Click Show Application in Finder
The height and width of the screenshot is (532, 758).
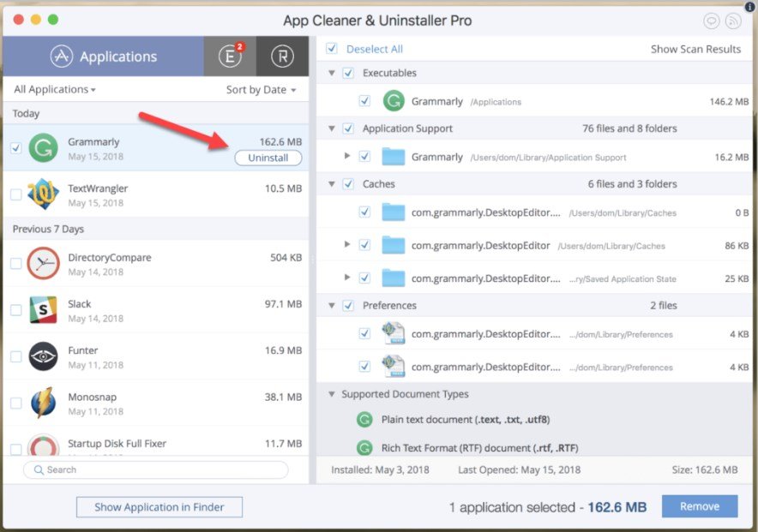(x=159, y=507)
